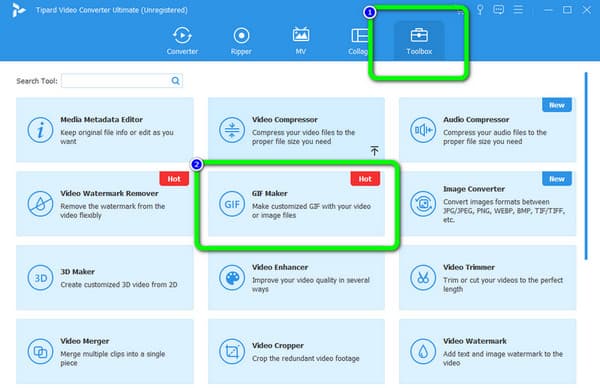
Task: Open the Video Merger title
Action: point(85,341)
